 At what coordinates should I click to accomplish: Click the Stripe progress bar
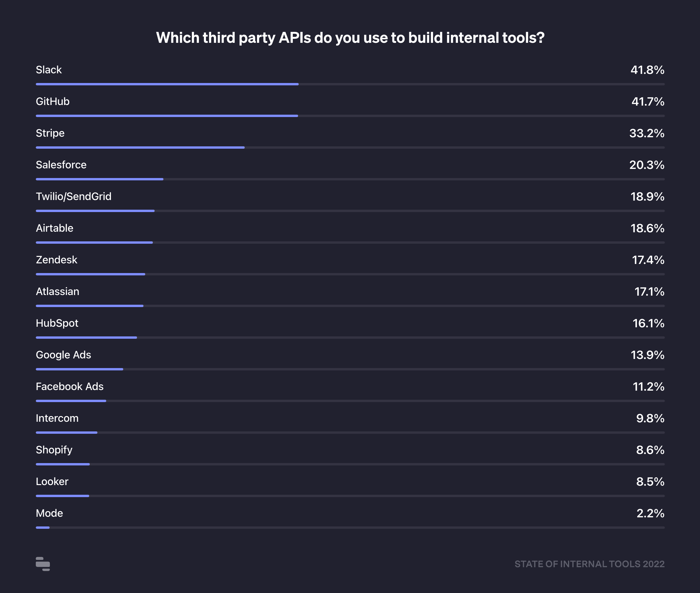140,148
